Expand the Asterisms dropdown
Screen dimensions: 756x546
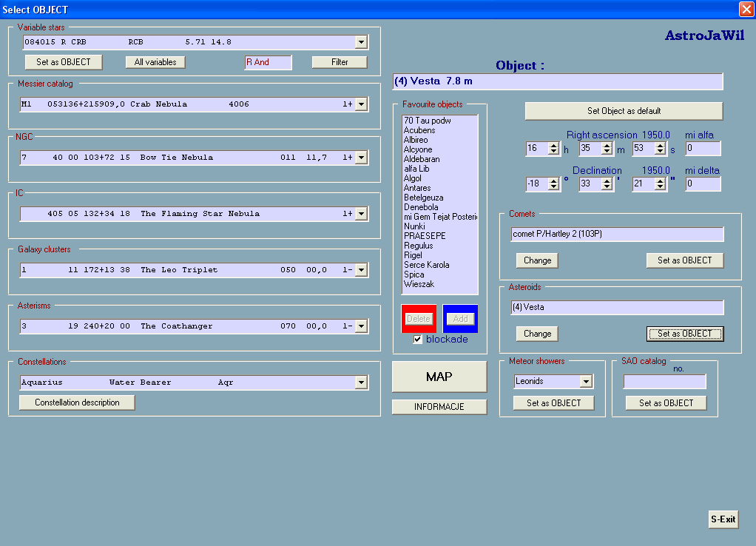pyautogui.click(x=361, y=326)
